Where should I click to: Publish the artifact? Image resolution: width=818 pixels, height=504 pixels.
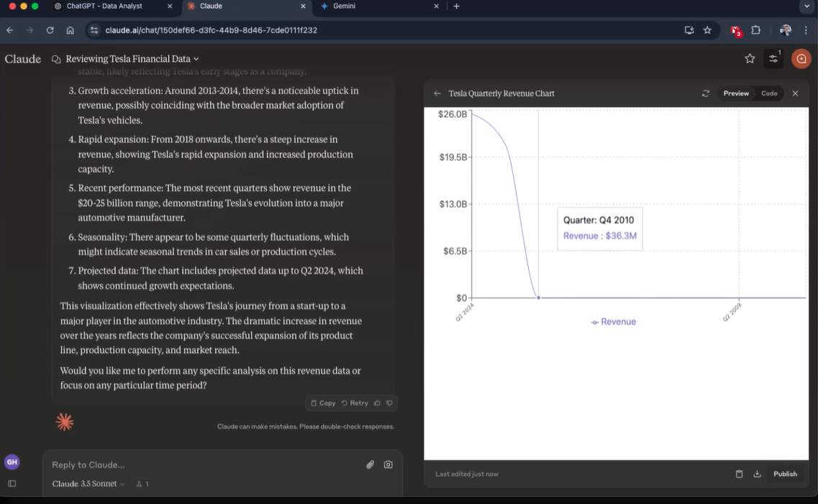point(785,474)
